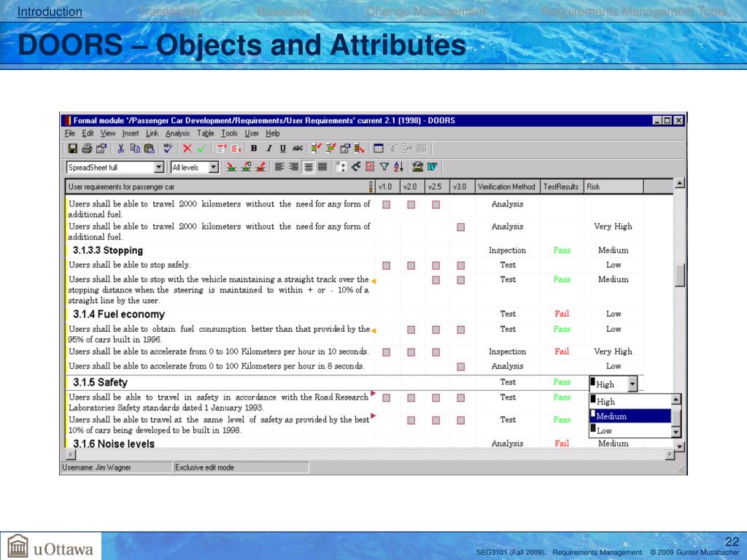Screen dimensions: 747x560
Task: Click the right-align text icon
Action: (x=294, y=167)
